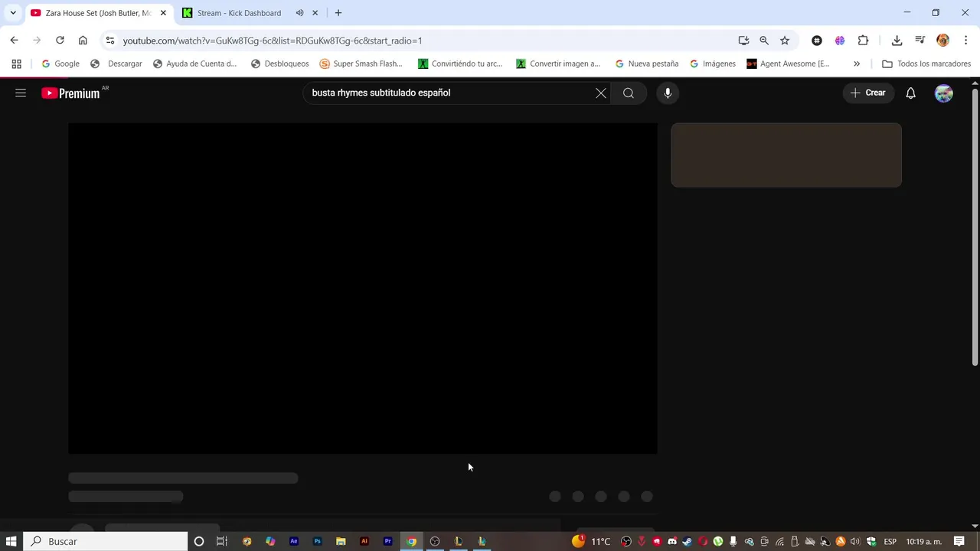Open the colorful brain extension icon
Image resolution: width=980 pixels, height=551 pixels.
(840, 41)
